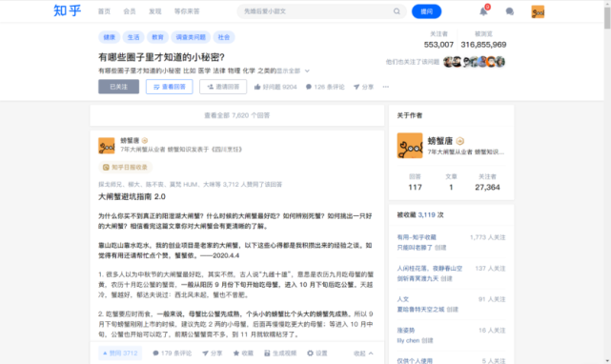Open notifications bell icon
The image size is (611, 364).
pos(483,11)
